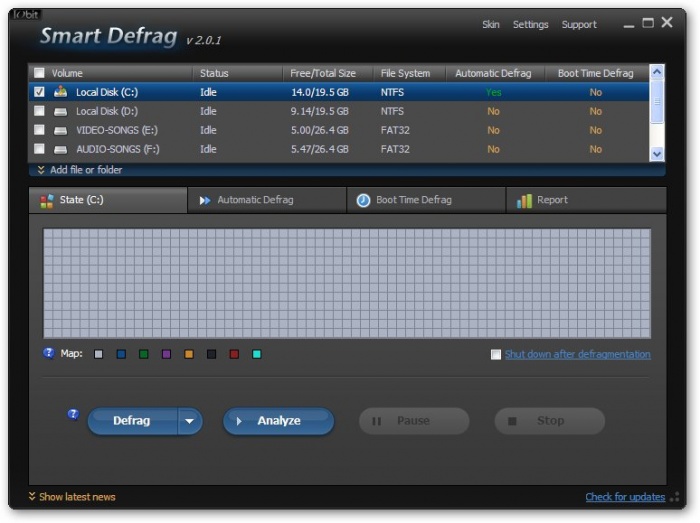Click the orange map legend swatch
The image size is (700, 523).
click(x=189, y=354)
